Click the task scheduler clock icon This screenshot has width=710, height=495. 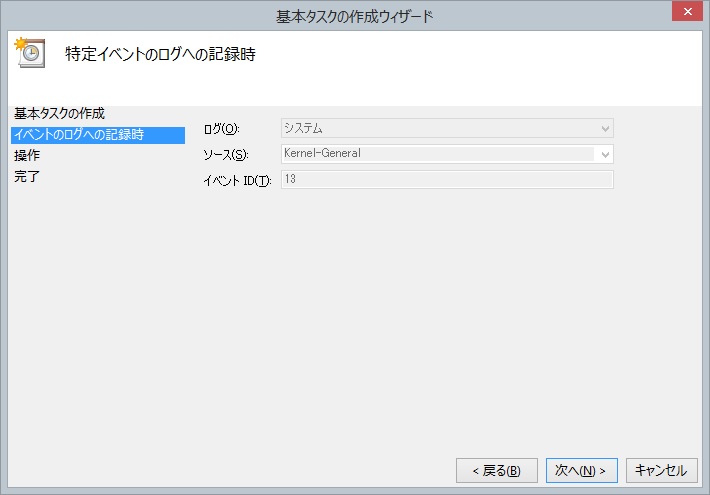(30, 53)
